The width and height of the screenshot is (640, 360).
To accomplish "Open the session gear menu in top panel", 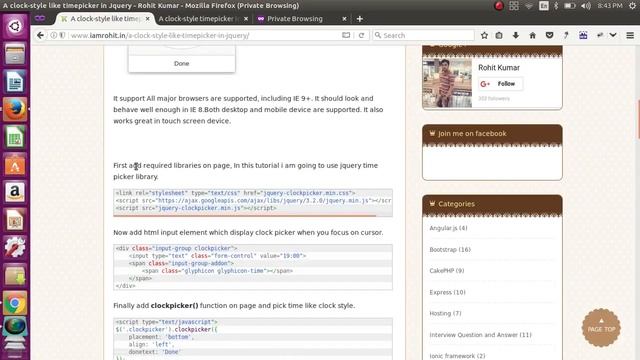I will [632, 6].
